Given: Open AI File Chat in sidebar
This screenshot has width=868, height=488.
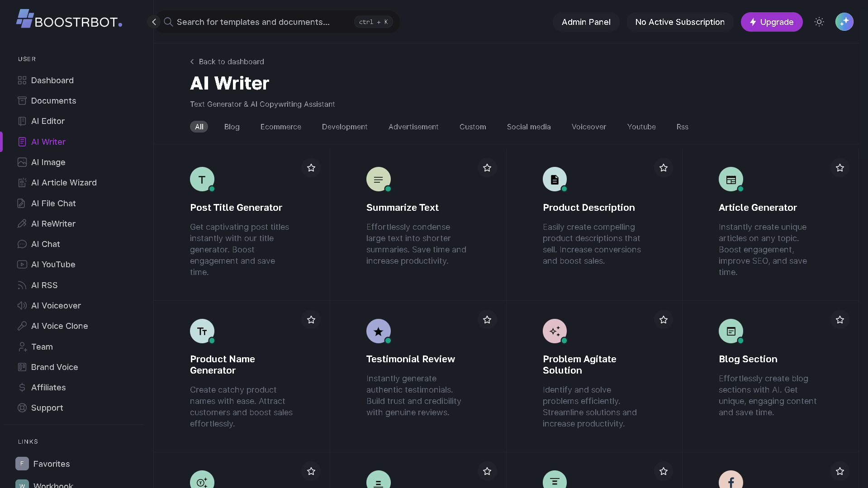Looking at the screenshot, I should coord(47,204).
